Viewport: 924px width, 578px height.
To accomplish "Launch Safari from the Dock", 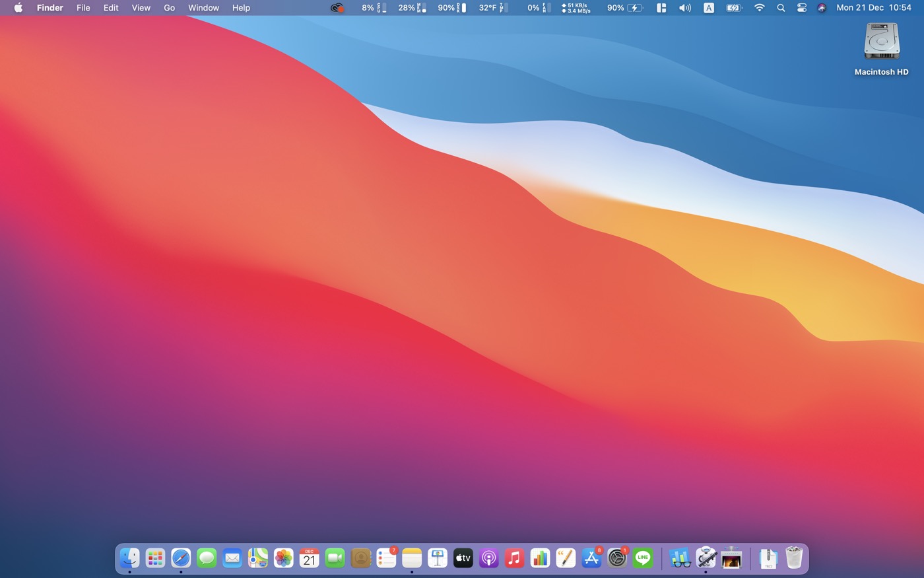I will (181, 558).
